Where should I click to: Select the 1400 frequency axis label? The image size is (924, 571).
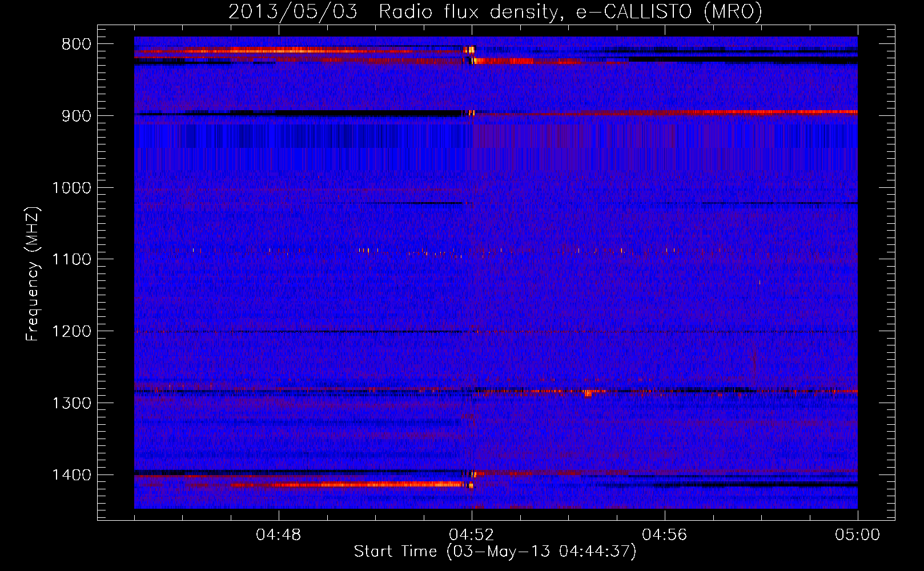pos(71,475)
